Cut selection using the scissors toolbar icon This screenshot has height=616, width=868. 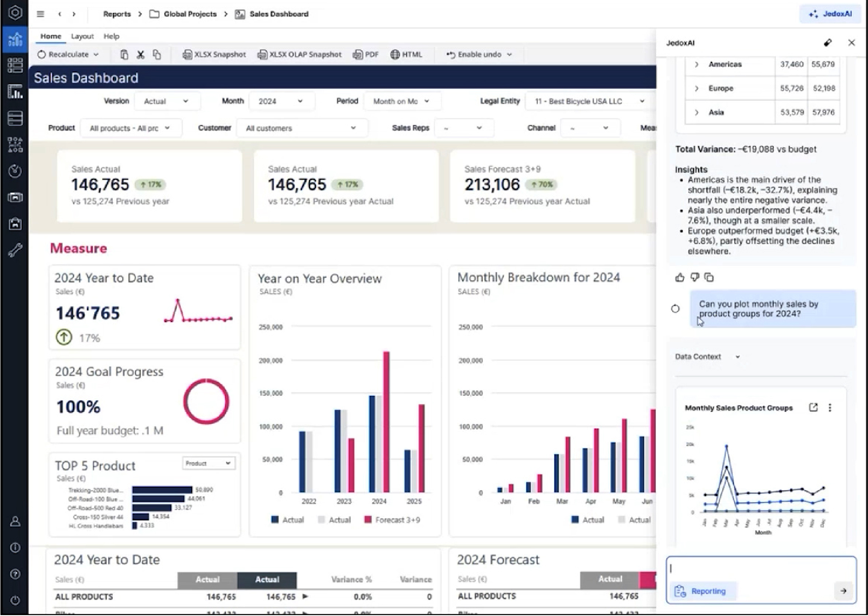141,54
